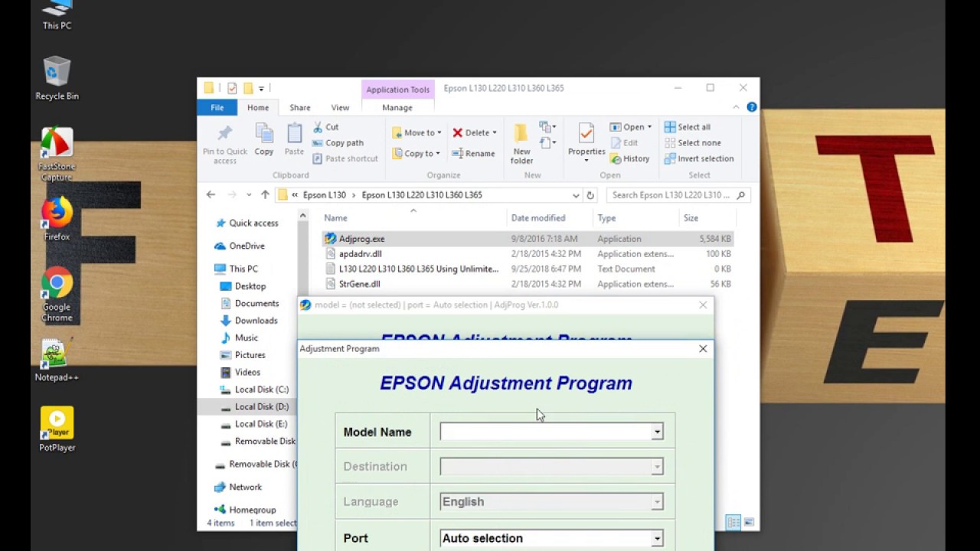This screenshot has height=551, width=980.
Task: Click the Paste ribbon icon
Action: pyautogui.click(x=294, y=139)
